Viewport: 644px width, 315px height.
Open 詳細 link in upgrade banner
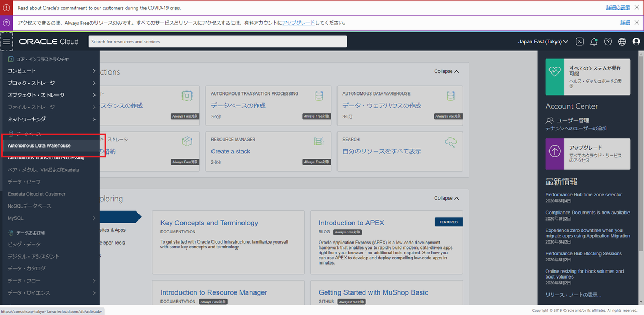pyautogui.click(x=625, y=23)
